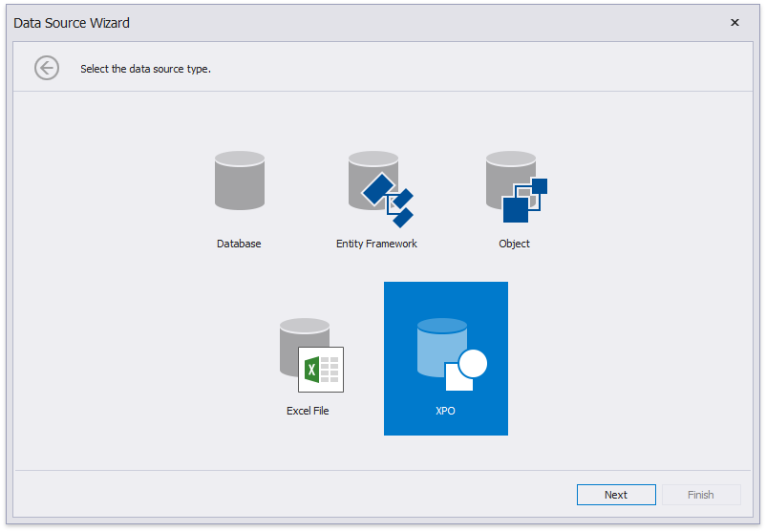Click the "XPO" label in selected tile
Viewport: 766px width, 532px height.
coord(445,411)
